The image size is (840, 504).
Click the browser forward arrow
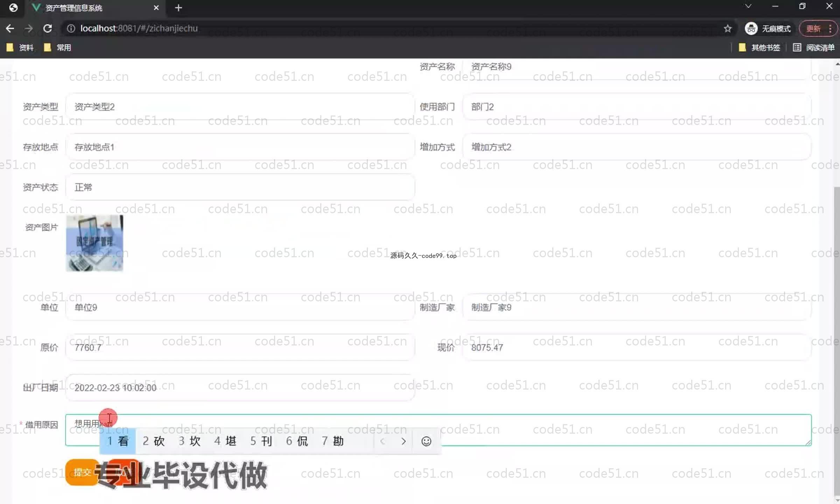[x=29, y=28]
